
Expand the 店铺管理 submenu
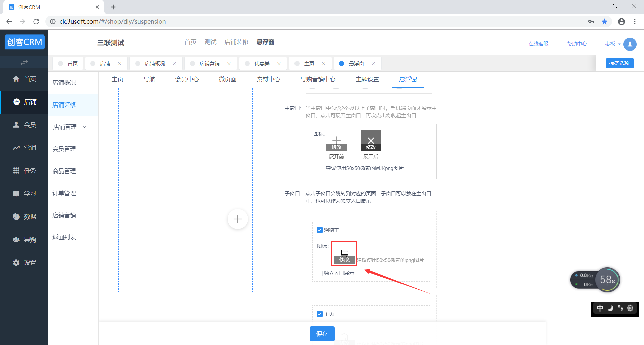coord(70,127)
